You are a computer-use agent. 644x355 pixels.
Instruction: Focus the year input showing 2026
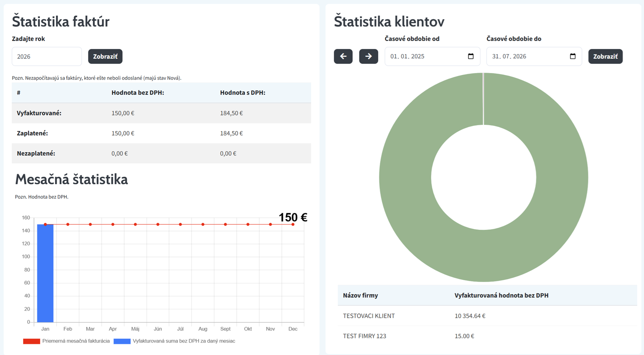pos(47,56)
